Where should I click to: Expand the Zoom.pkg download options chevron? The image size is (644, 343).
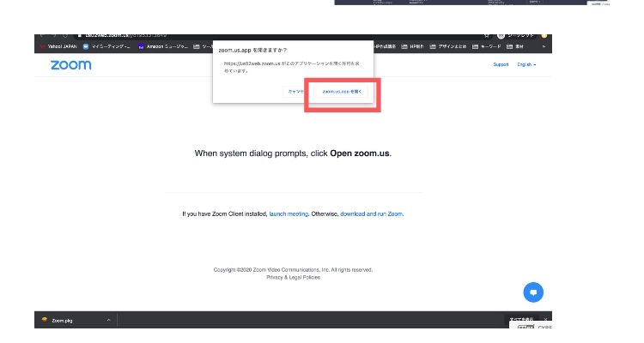coord(108,320)
